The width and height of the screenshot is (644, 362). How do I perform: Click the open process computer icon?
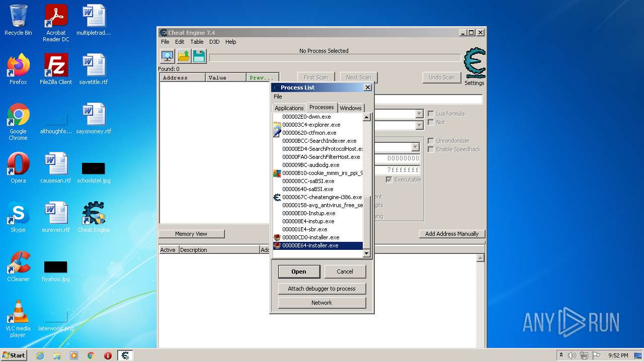[x=168, y=56]
